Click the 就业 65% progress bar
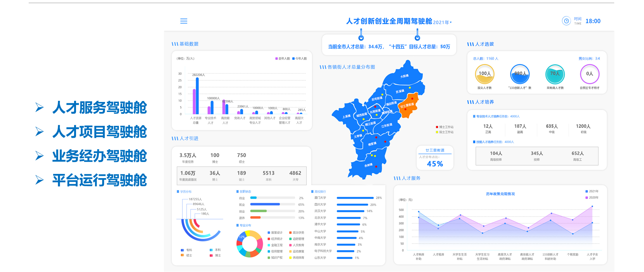The width and height of the screenshot is (644, 272). pos(273,204)
